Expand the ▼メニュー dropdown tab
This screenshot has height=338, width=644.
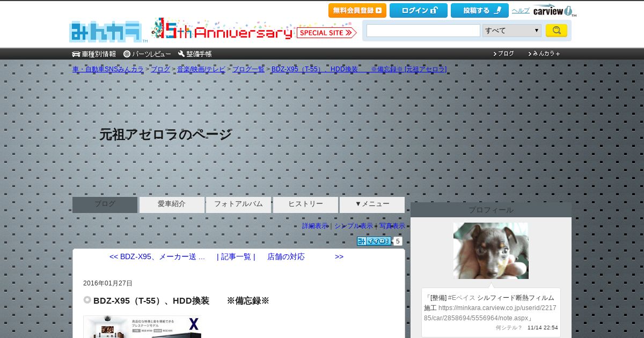[x=372, y=204]
